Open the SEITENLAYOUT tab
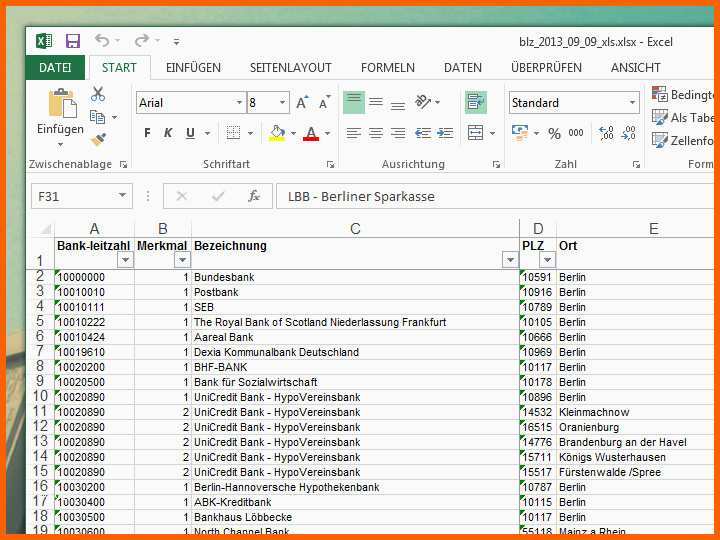 pyautogui.click(x=290, y=68)
